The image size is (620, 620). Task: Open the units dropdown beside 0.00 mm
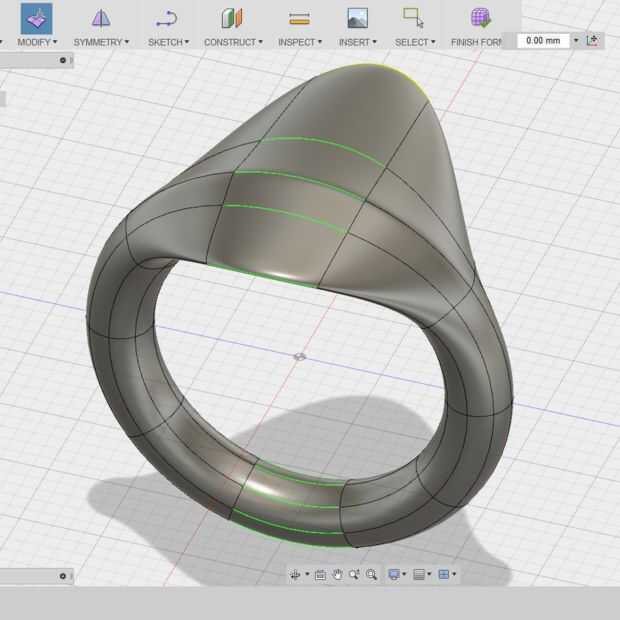tap(576, 40)
